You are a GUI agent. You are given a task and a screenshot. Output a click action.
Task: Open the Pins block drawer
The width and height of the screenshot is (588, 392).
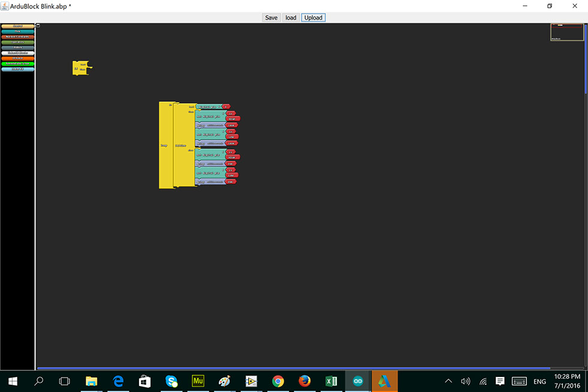tap(17, 32)
